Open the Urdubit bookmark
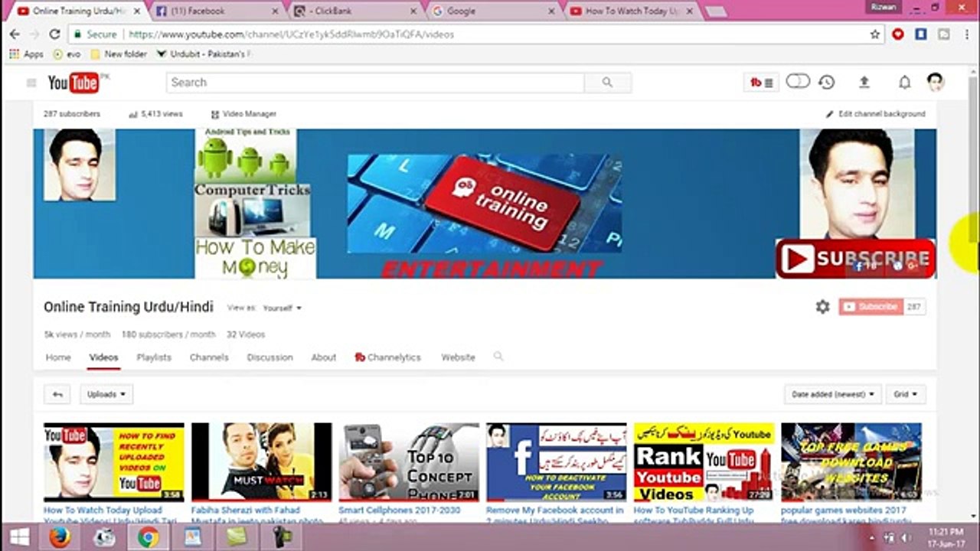 (x=204, y=54)
